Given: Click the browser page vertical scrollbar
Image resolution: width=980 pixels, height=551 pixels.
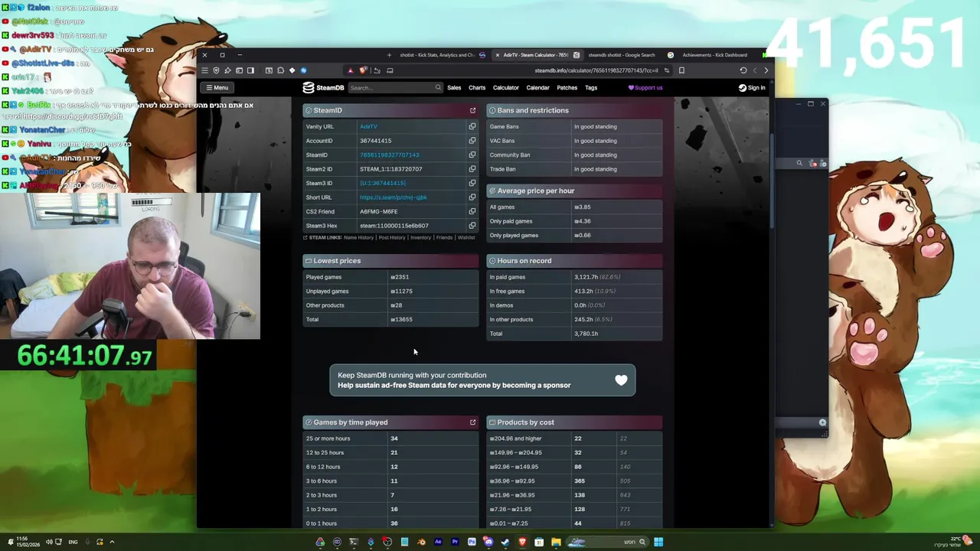Looking at the screenshot, I should [771, 180].
